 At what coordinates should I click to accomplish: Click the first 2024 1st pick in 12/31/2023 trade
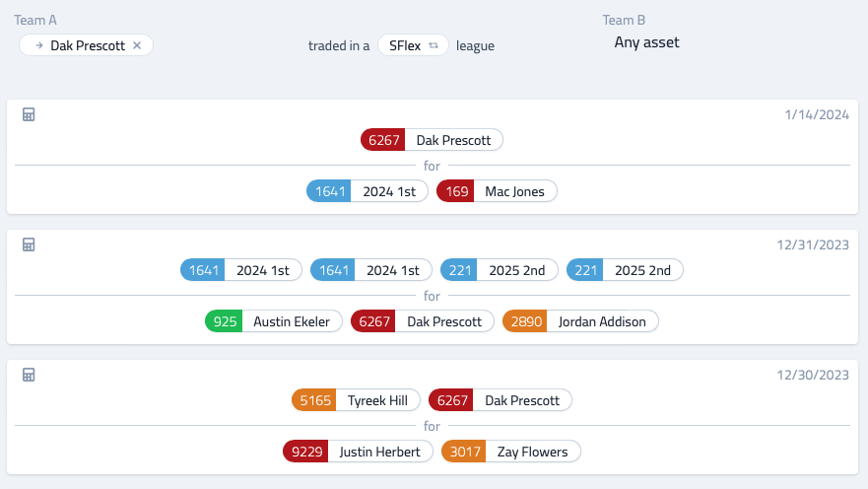pos(240,270)
